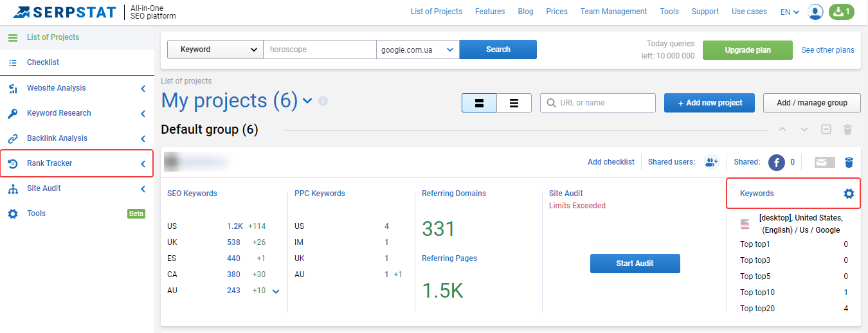Click the Backlink Analysis chain icon

(13, 138)
